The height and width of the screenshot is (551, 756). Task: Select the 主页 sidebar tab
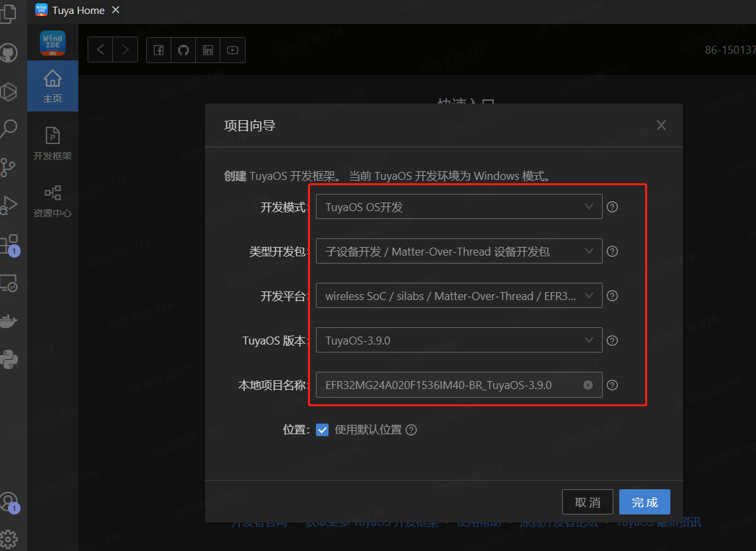point(52,86)
